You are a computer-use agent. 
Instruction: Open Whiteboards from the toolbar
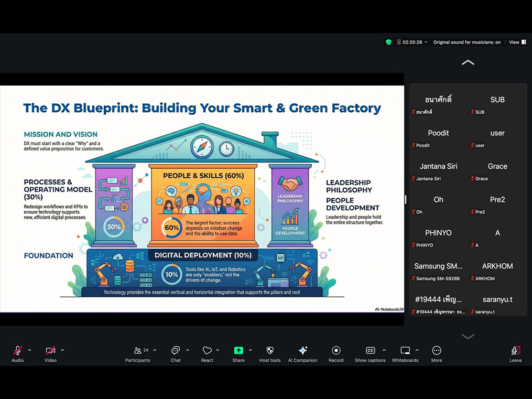405,351
